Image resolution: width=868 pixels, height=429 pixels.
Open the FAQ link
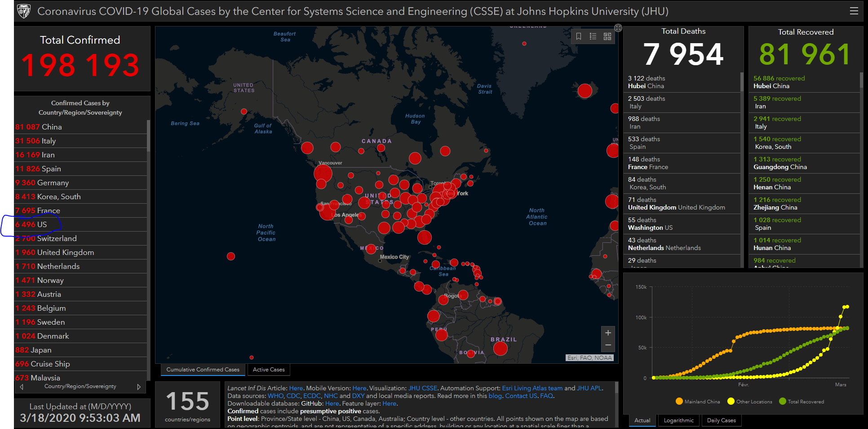click(546, 396)
